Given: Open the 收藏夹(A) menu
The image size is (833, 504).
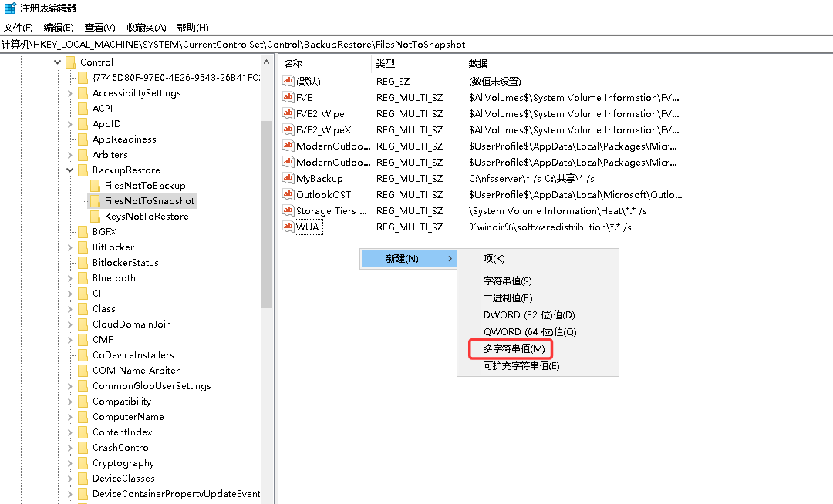Looking at the screenshot, I should pos(146,28).
